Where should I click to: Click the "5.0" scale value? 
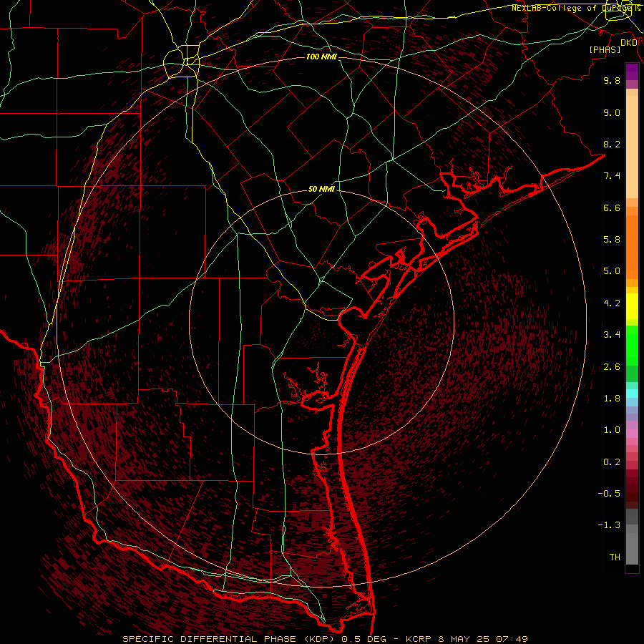(x=612, y=271)
